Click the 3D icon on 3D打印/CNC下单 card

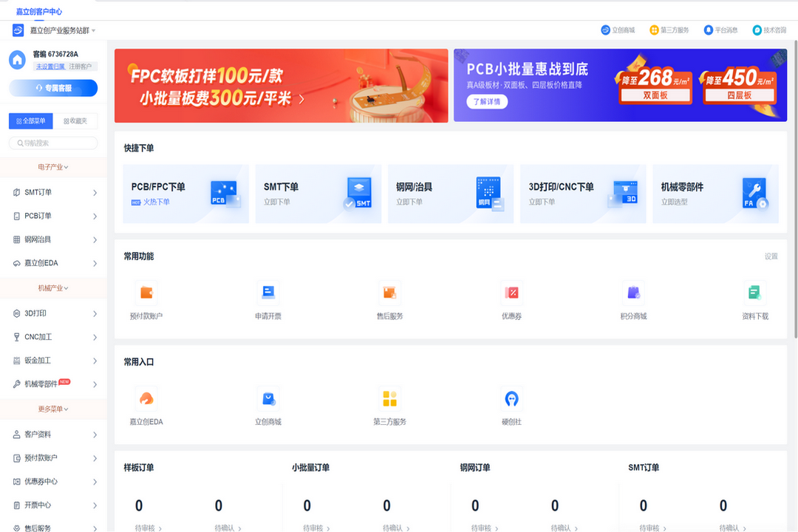[x=624, y=194]
